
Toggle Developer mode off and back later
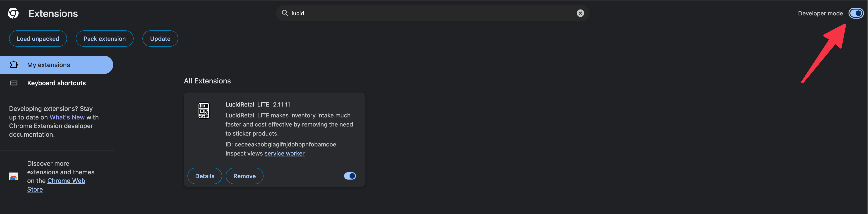coord(856,13)
